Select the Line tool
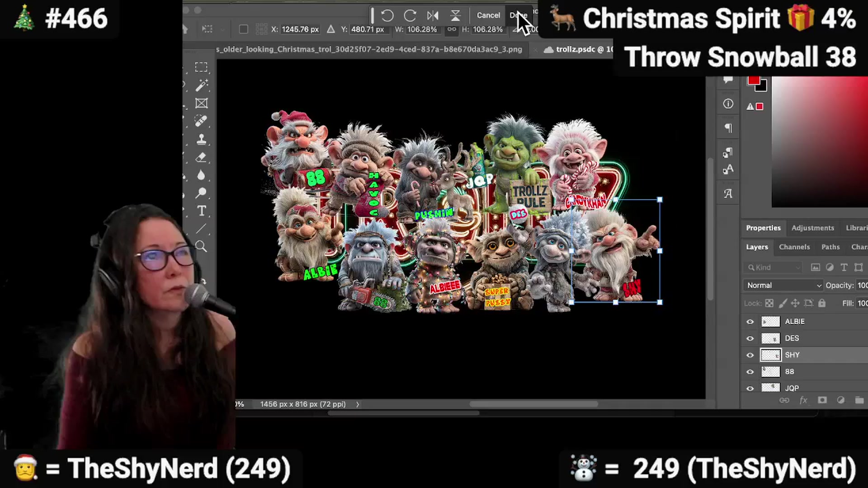This screenshot has height=488, width=868. pos(201,229)
